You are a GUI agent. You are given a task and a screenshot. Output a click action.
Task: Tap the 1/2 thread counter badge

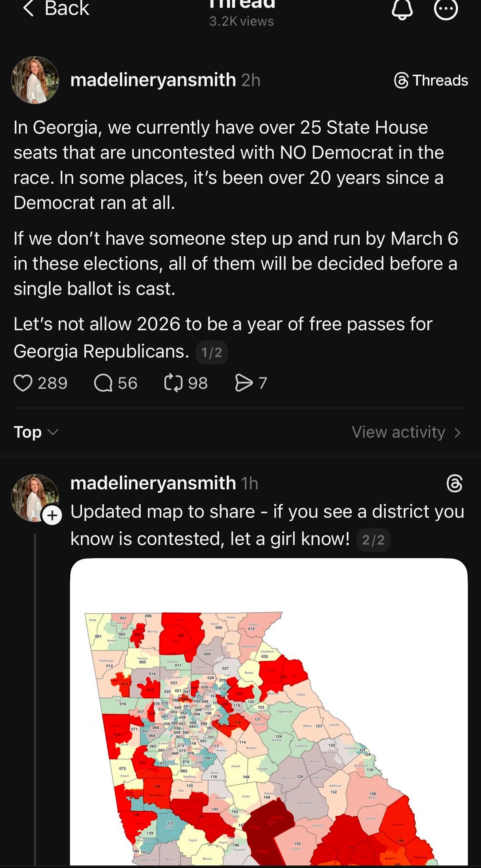click(x=212, y=352)
